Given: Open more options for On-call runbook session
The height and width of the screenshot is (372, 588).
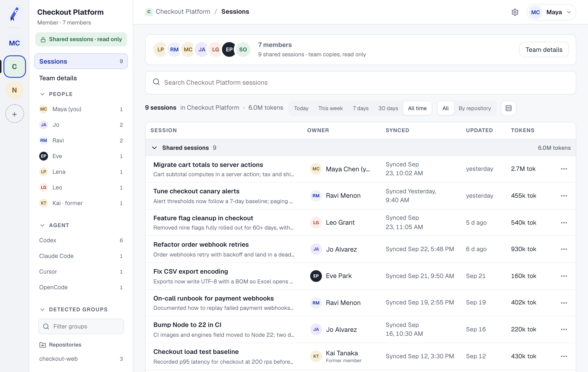Looking at the screenshot, I should pyautogui.click(x=564, y=303).
